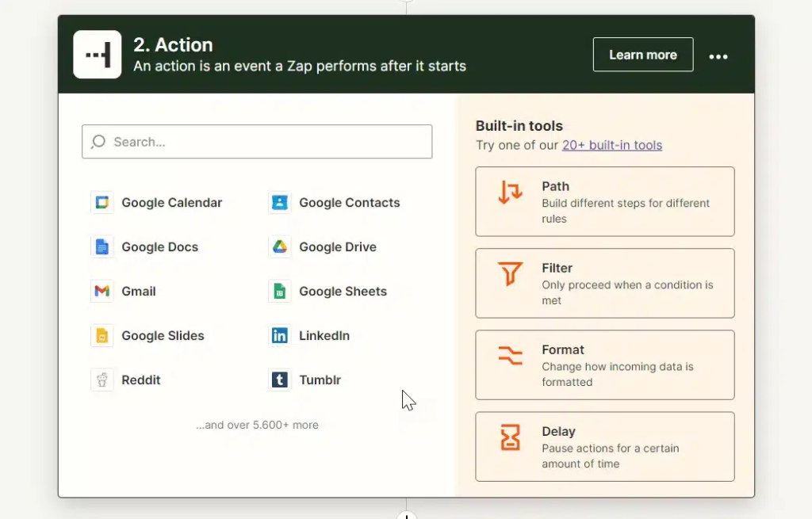Focus the app Search field
This screenshot has height=519, width=812.
[x=257, y=142]
